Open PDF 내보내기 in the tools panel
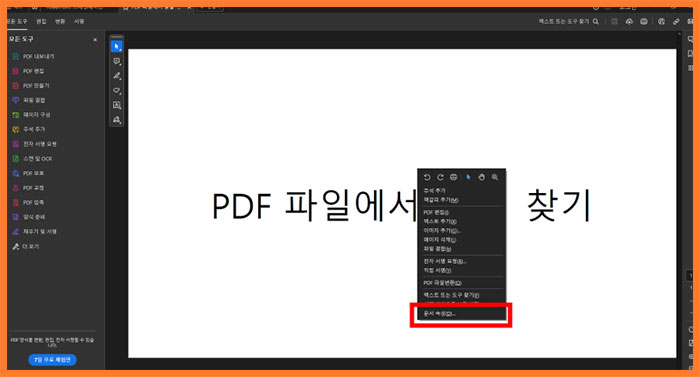This screenshot has height=377, width=700. 33,57
